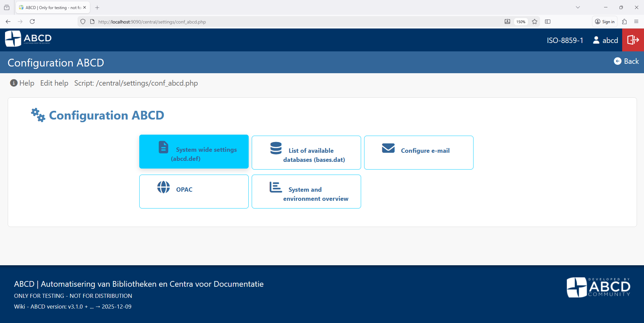Open the browser tab list chevron

578,7
